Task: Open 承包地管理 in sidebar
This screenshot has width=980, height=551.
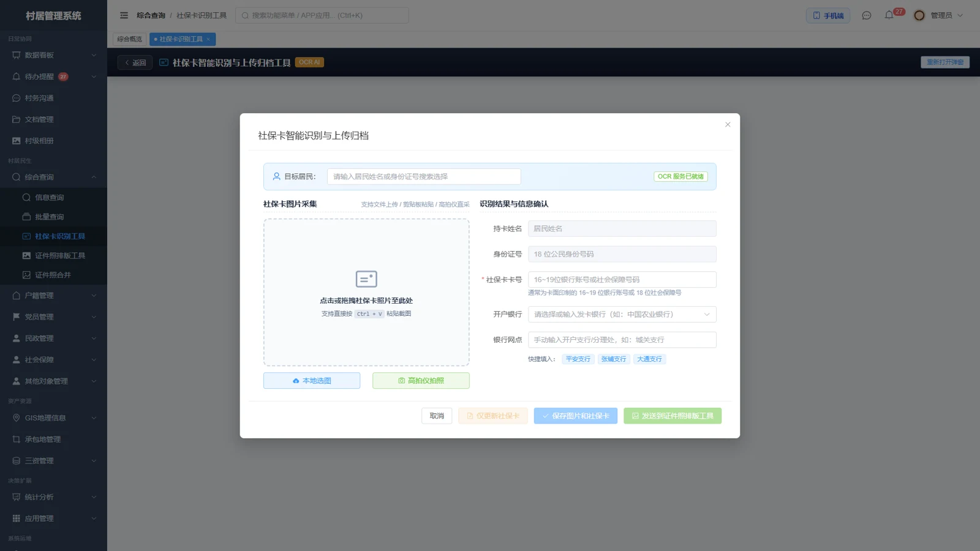Action: [53, 440]
